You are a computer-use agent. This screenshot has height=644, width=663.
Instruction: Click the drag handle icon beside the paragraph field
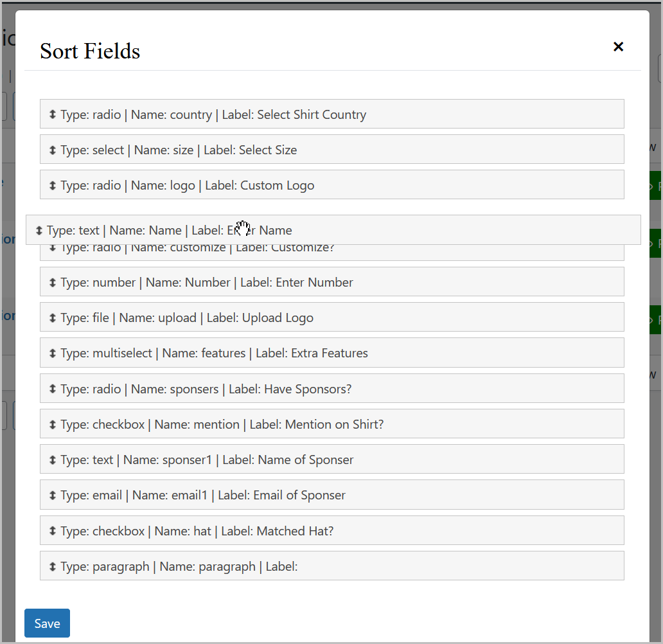coord(51,566)
